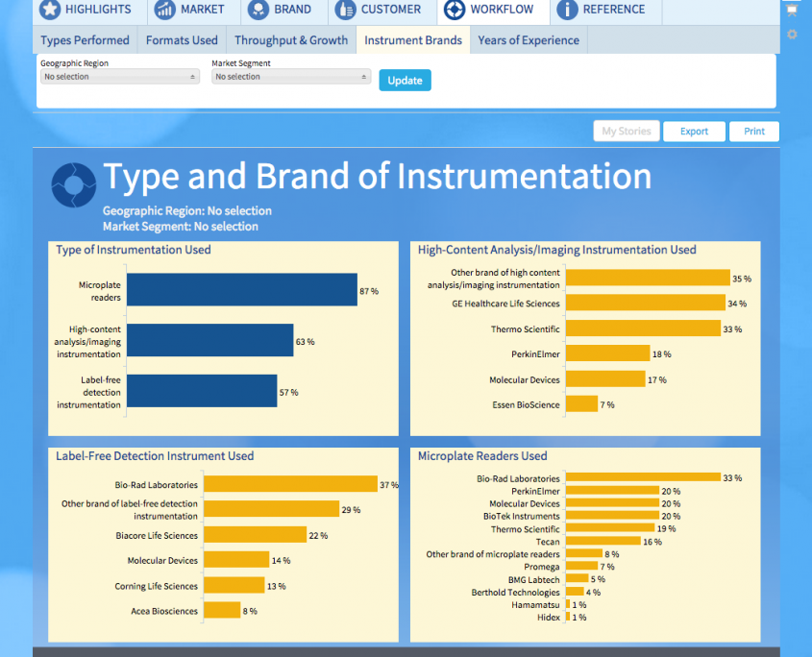Open the Market Segment dropdown
Image resolution: width=812 pixels, height=657 pixels.
pos(291,77)
